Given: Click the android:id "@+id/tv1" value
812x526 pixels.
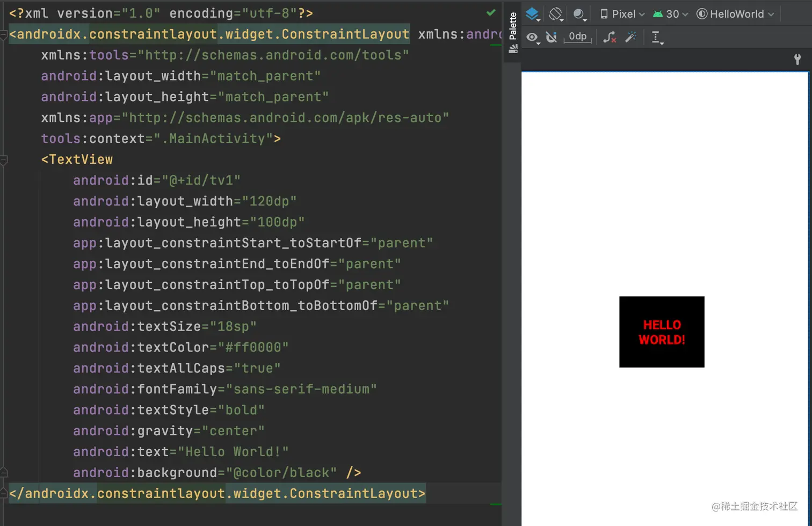Looking at the screenshot, I should pos(201,181).
